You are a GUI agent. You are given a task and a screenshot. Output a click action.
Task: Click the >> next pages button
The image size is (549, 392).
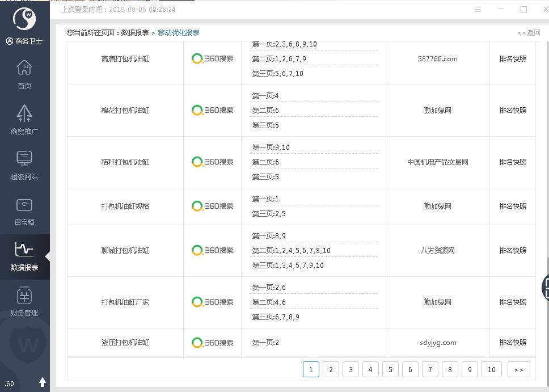point(518,369)
